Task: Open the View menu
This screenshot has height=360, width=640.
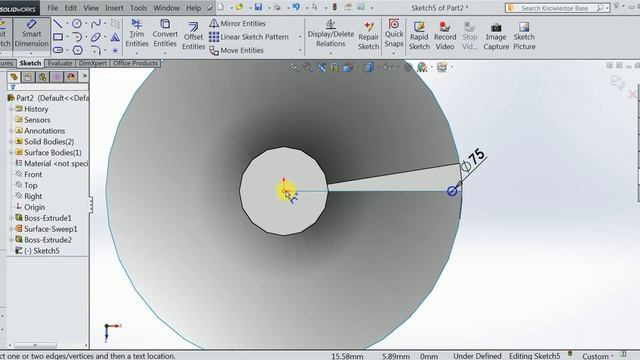Action: (91, 8)
